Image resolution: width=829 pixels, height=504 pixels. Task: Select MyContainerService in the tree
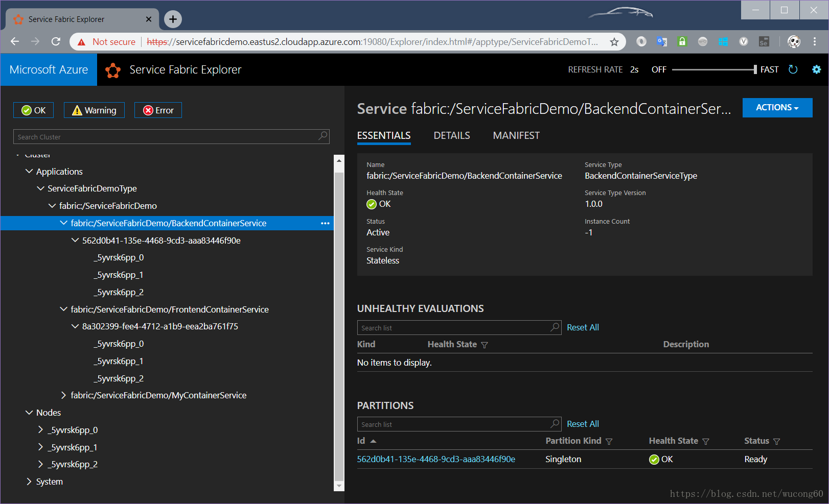[x=158, y=395]
